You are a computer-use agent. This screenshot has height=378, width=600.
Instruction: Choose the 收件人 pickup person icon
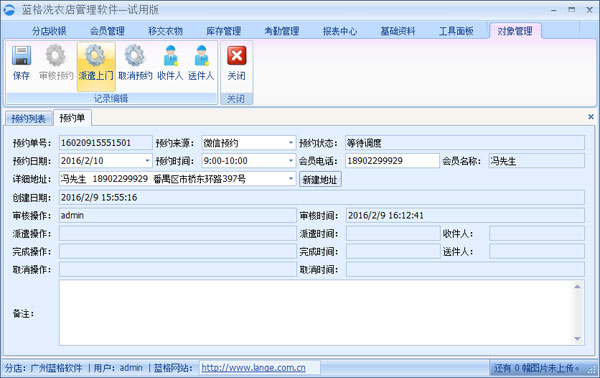(x=170, y=56)
